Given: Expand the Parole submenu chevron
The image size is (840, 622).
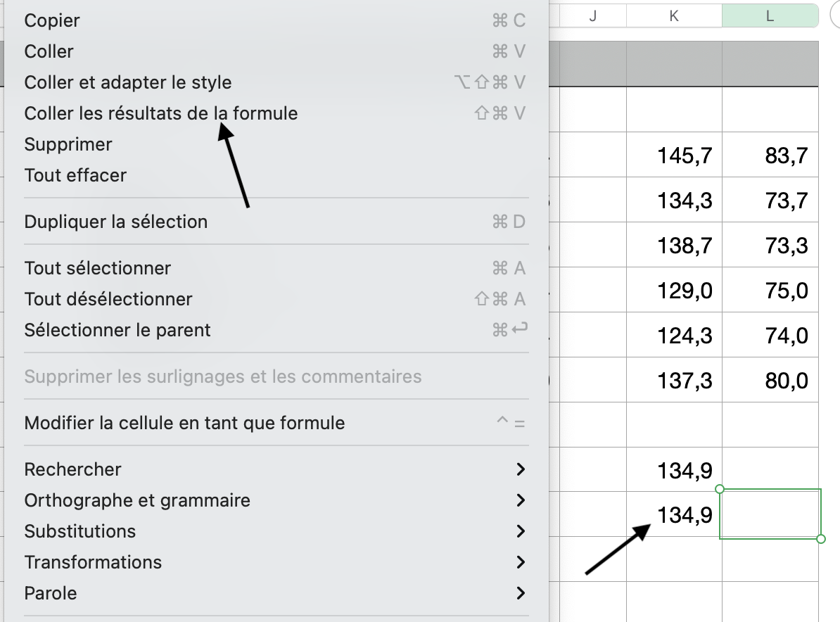Looking at the screenshot, I should tap(521, 593).
